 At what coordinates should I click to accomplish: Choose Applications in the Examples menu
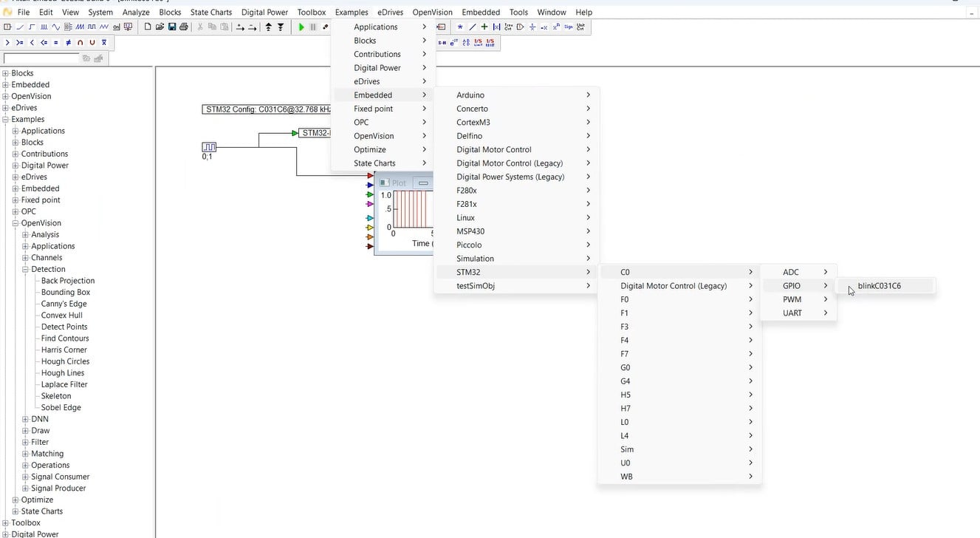[383, 27]
